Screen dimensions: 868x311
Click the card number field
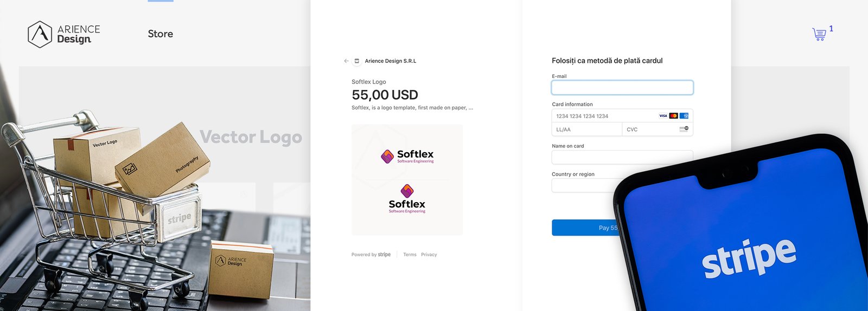tap(602, 116)
